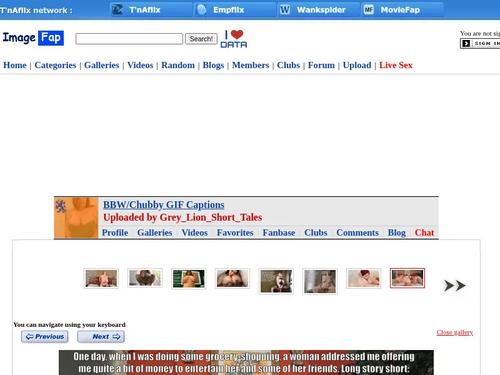Image resolution: width=500 pixels, height=375 pixels.
Task: Open the Wankspider W icon link
Action: click(x=285, y=10)
